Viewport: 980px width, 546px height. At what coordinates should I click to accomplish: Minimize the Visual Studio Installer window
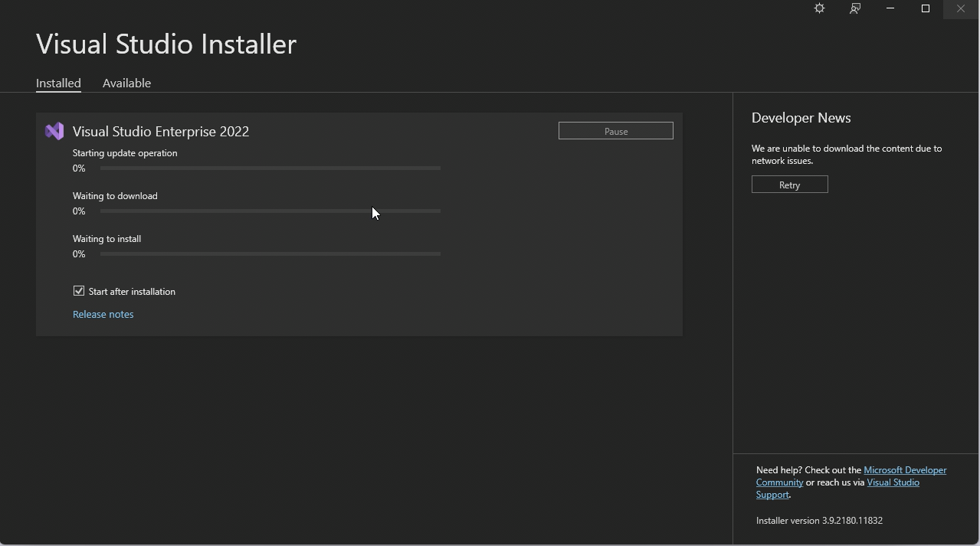[x=890, y=8]
